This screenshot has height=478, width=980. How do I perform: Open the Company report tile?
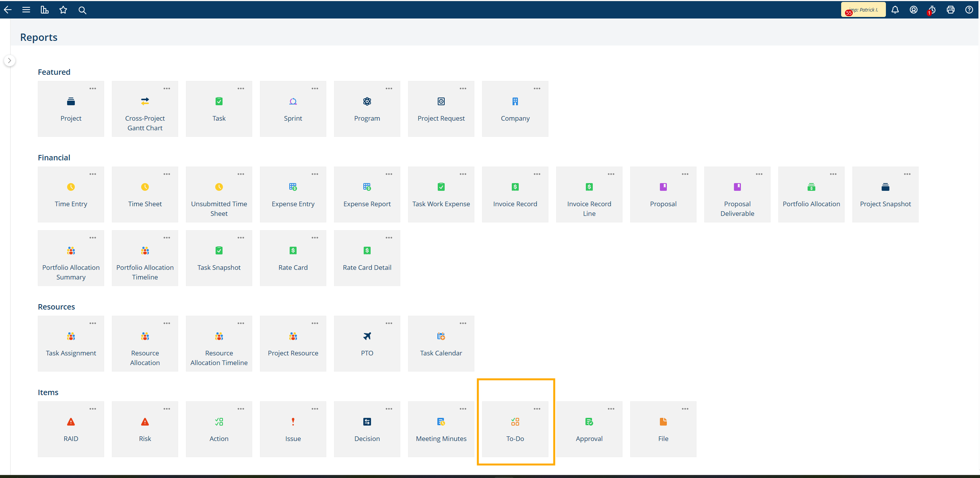point(515,109)
